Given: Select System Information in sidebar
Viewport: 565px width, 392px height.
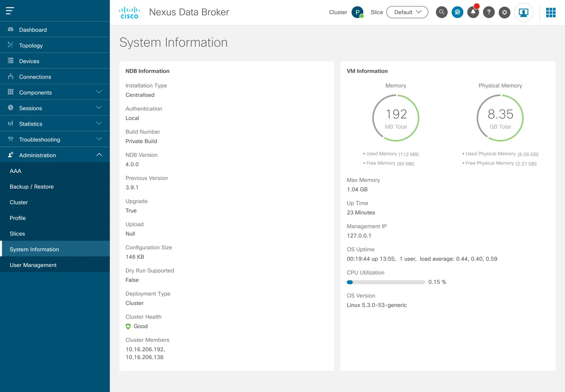Looking at the screenshot, I should pos(55,249).
